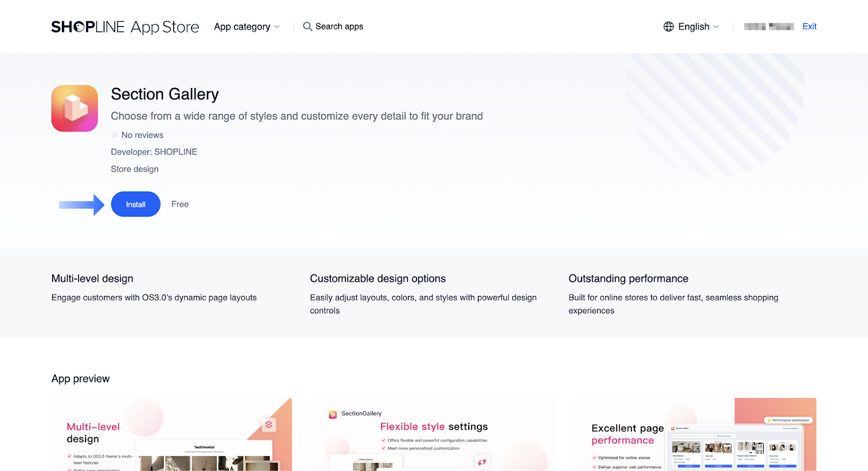Click the App preview heading
The width and height of the screenshot is (868, 471).
pos(80,379)
